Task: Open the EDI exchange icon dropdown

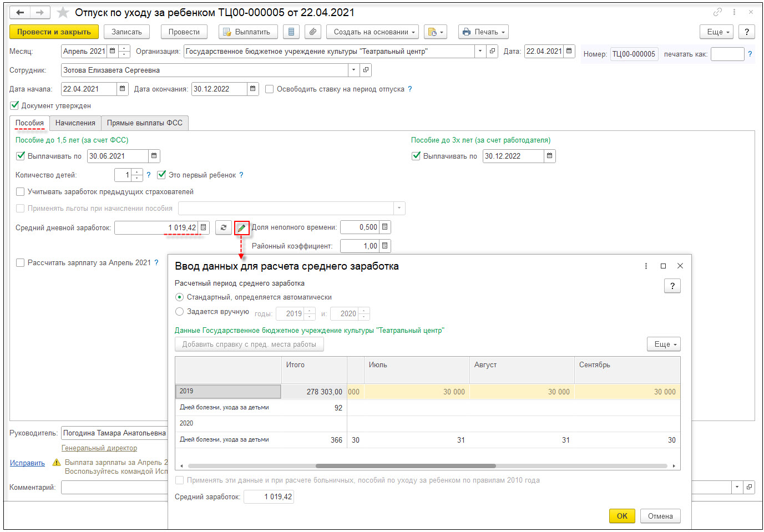Action: [x=436, y=32]
